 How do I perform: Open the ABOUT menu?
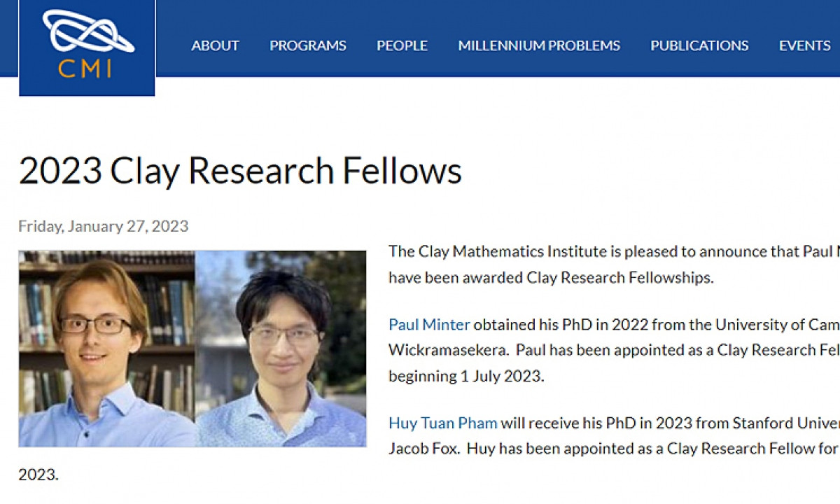(x=215, y=45)
